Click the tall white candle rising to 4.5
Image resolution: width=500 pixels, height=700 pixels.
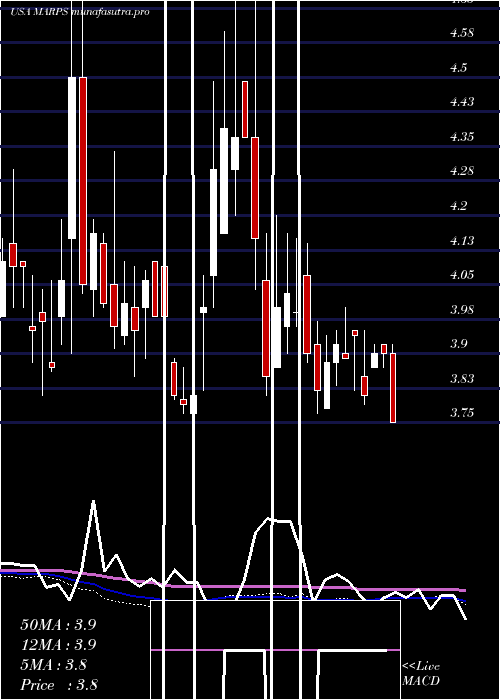(x=72, y=158)
